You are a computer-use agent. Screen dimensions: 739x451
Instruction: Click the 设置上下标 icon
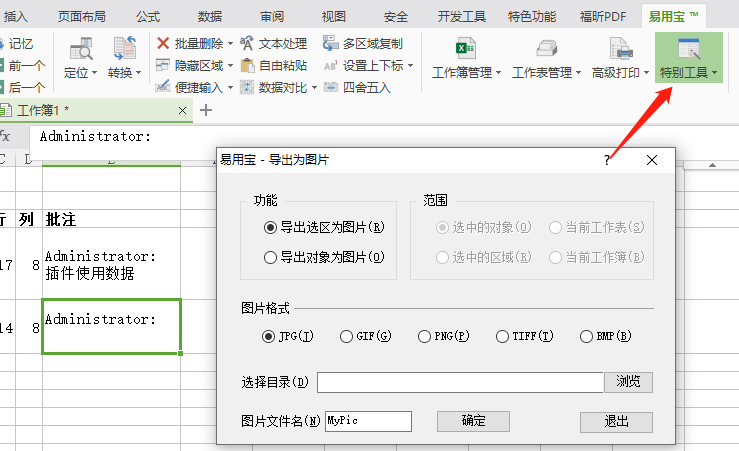(x=330, y=66)
